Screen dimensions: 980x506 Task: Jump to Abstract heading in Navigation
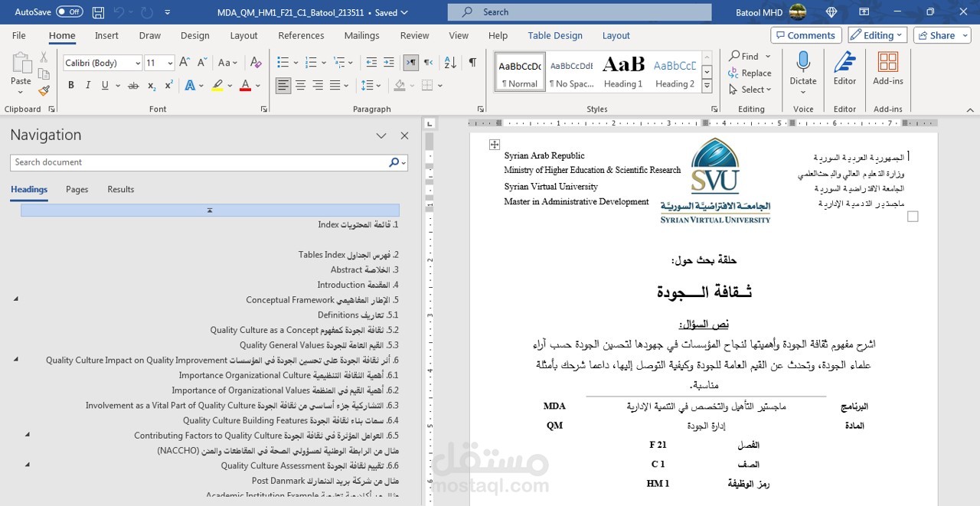coord(364,269)
